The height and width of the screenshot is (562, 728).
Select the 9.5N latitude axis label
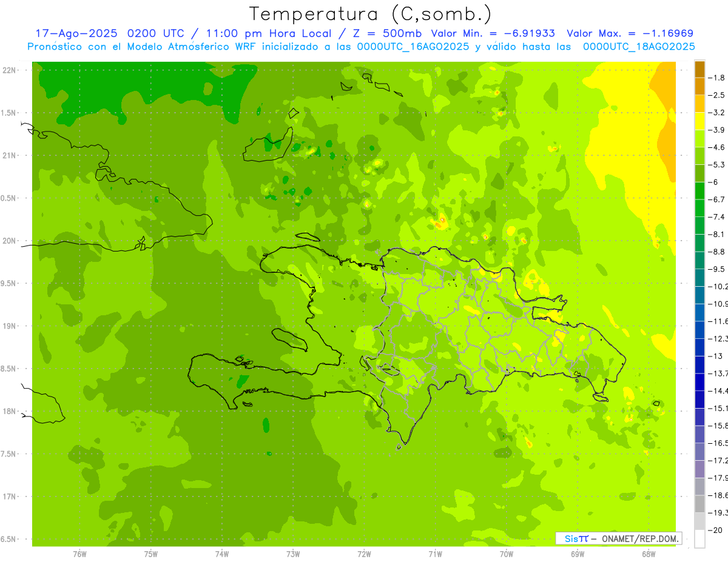[x=9, y=284]
